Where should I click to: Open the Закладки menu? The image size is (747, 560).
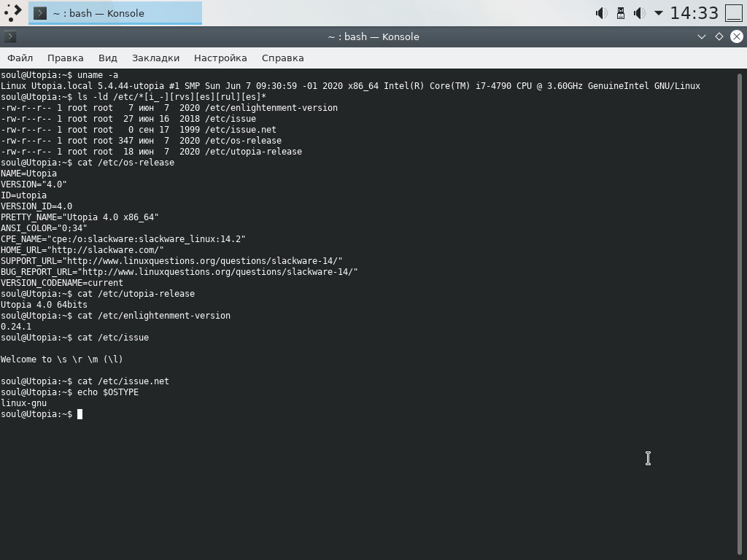[x=156, y=58]
